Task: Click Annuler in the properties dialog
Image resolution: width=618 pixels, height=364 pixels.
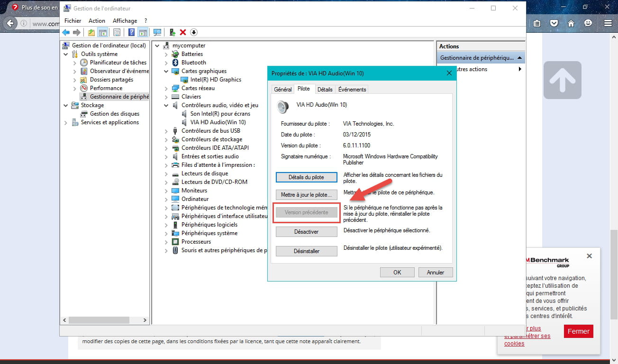Action: pos(436,273)
